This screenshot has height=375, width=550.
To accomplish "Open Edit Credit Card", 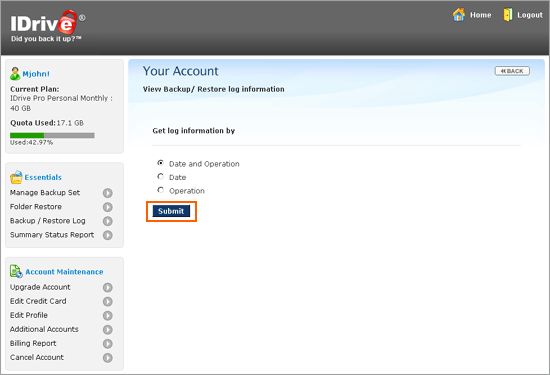I will pos(38,301).
